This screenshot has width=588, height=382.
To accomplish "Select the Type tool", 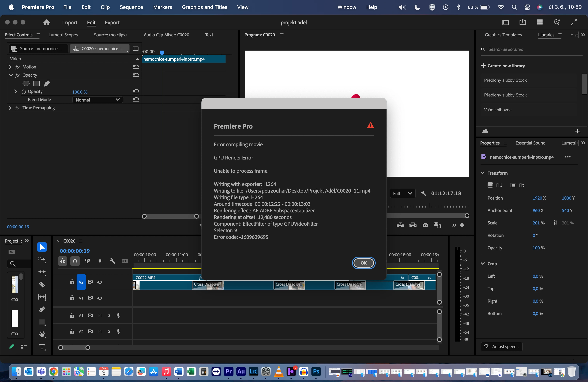I will 42,347.
